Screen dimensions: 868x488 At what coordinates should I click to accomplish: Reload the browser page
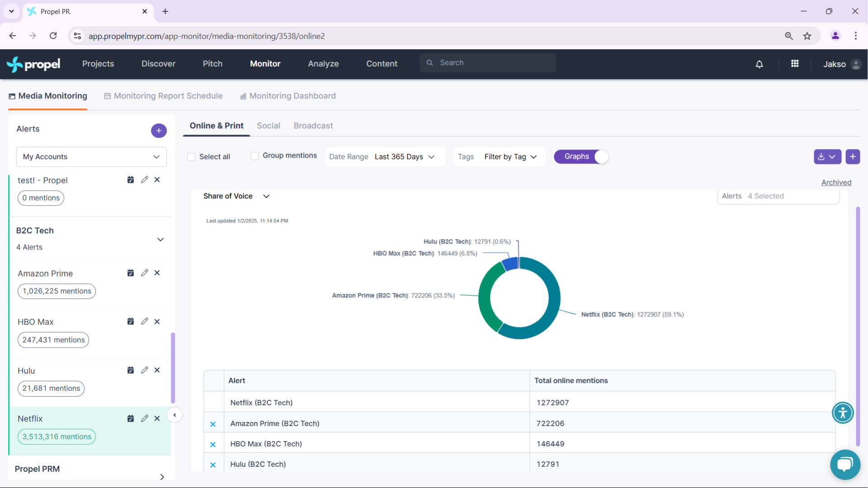(53, 36)
